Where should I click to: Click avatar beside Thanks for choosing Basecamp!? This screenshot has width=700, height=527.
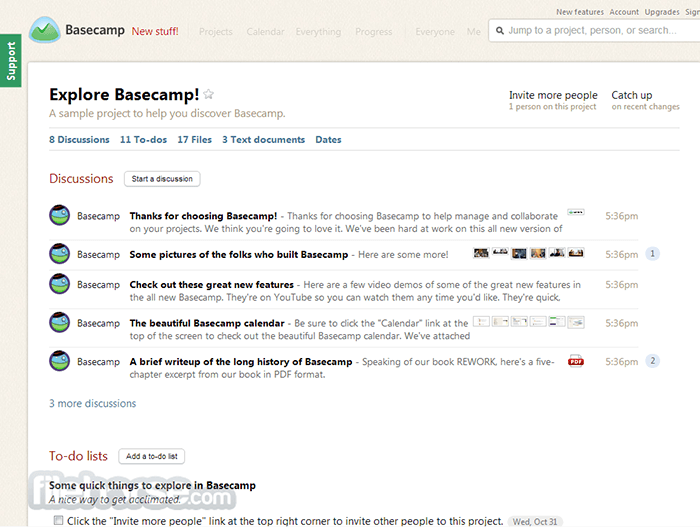[x=59, y=215]
